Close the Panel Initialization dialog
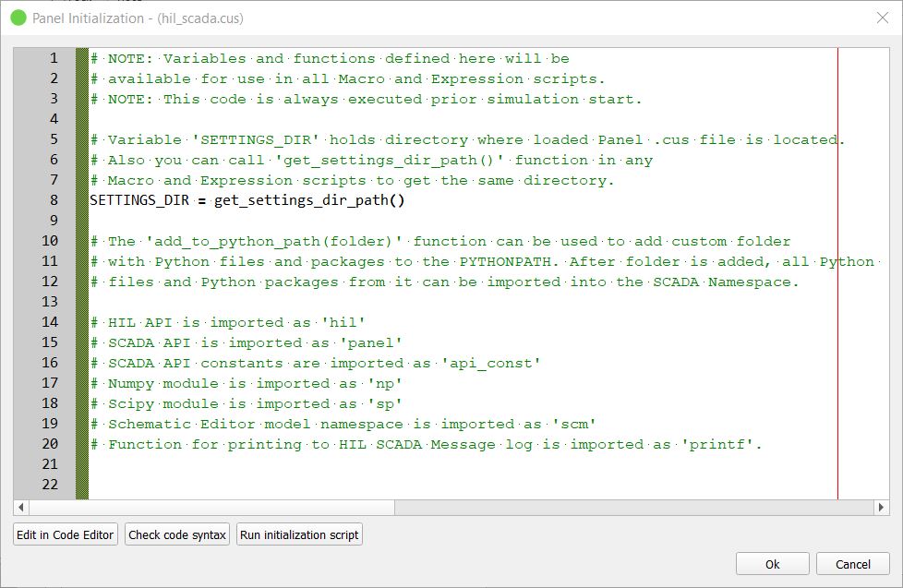This screenshot has height=588, width=903. click(881, 18)
